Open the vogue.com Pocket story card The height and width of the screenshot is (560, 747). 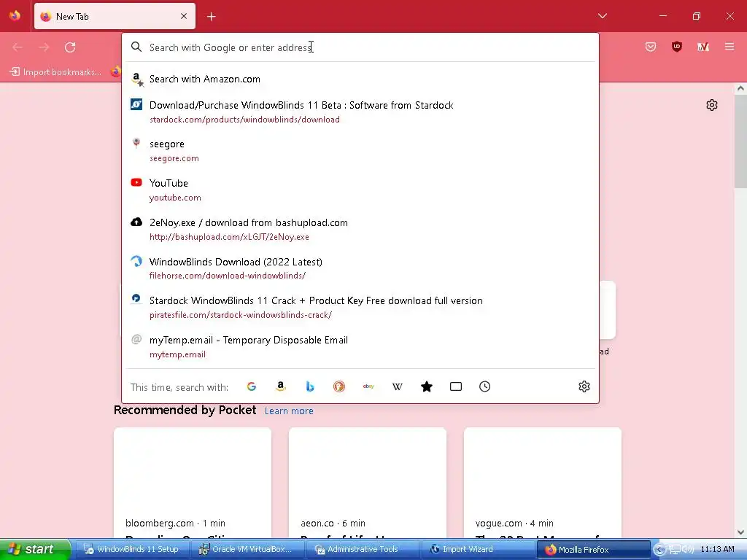[543, 483]
